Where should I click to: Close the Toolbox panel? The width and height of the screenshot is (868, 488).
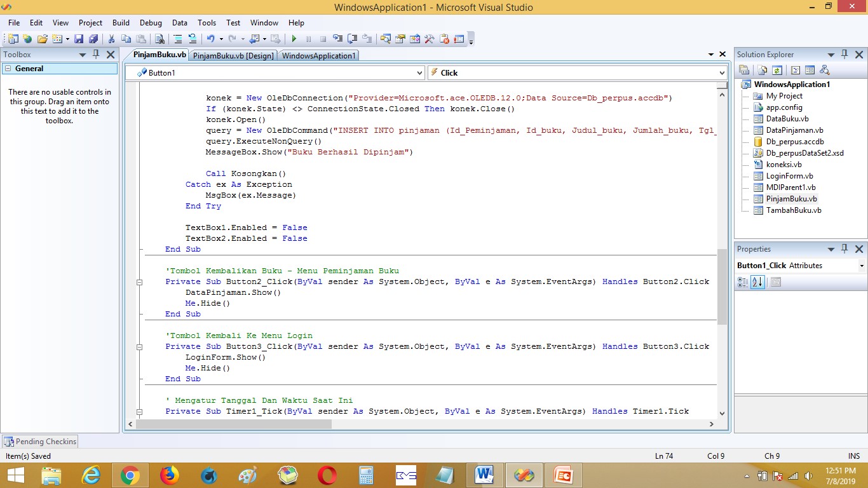pyautogui.click(x=111, y=55)
